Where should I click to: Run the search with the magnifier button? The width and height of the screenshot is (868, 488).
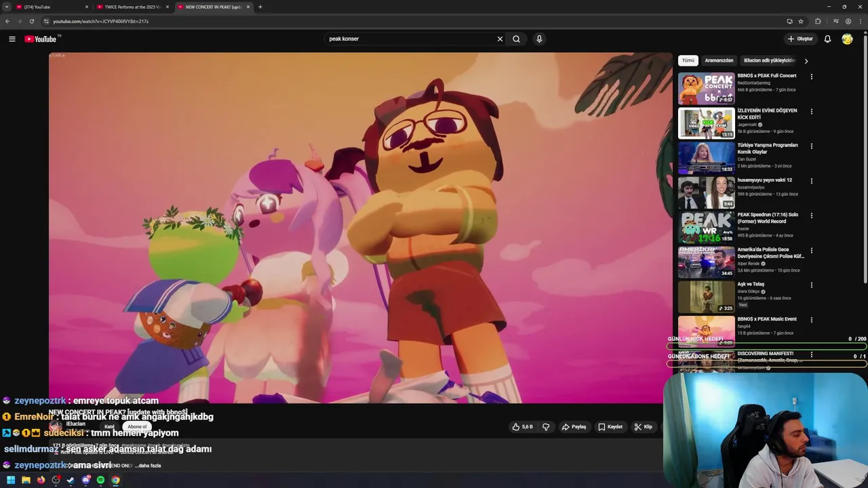click(x=516, y=39)
